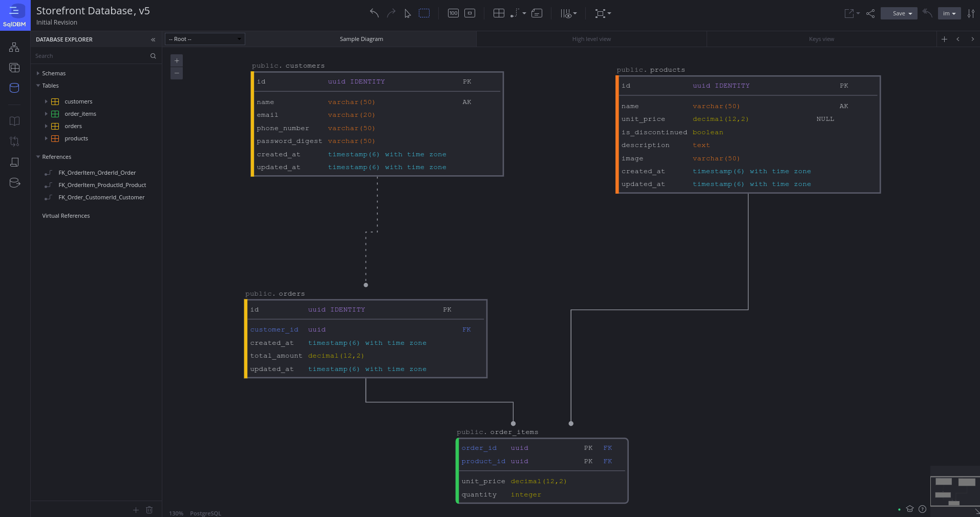The image size is (980, 517).
Task: Open the share icon near Save button
Action: point(870,14)
